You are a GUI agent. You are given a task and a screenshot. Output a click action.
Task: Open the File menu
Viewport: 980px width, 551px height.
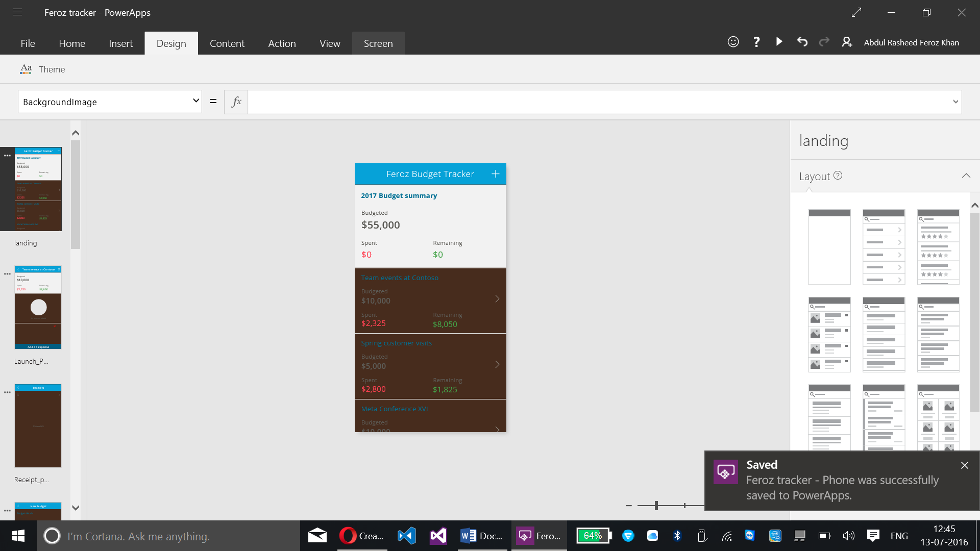coord(28,43)
